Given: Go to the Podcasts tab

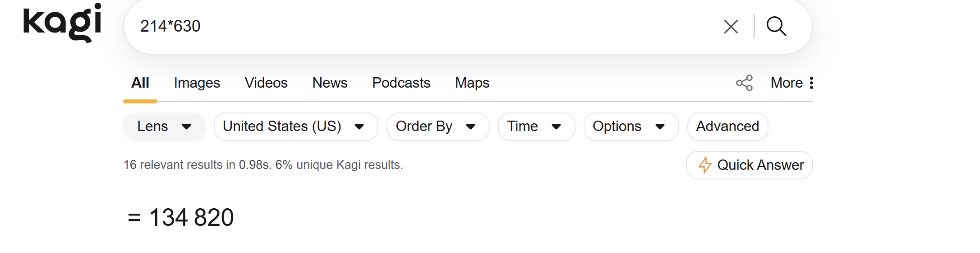Looking at the screenshot, I should pyautogui.click(x=401, y=83).
